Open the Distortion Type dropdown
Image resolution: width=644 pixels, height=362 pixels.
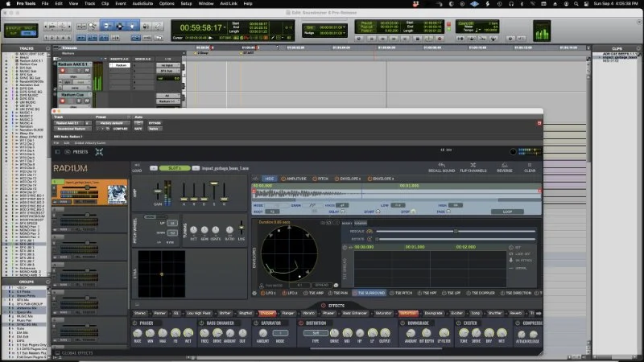pyautogui.click(x=316, y=333)
